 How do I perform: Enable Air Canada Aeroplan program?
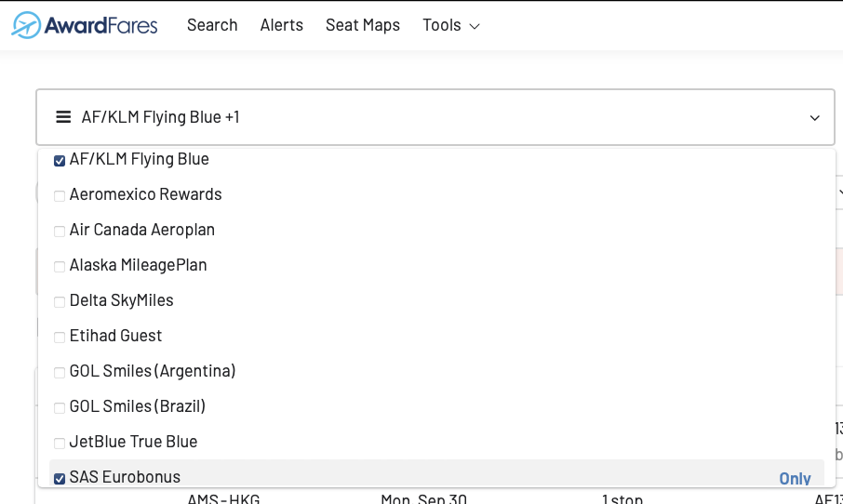coord(60,232)
